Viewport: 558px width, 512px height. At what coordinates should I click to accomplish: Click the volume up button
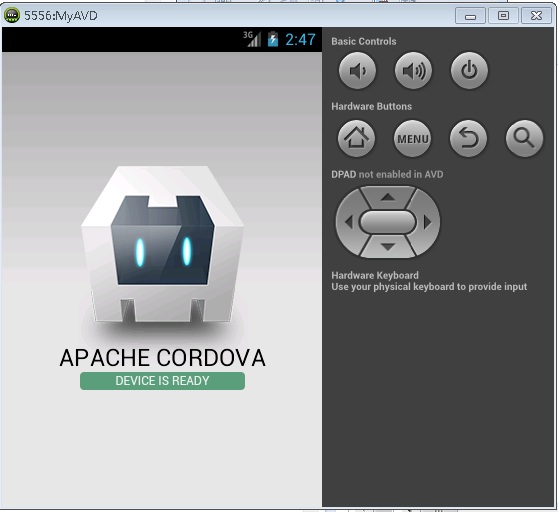point(413,70)
